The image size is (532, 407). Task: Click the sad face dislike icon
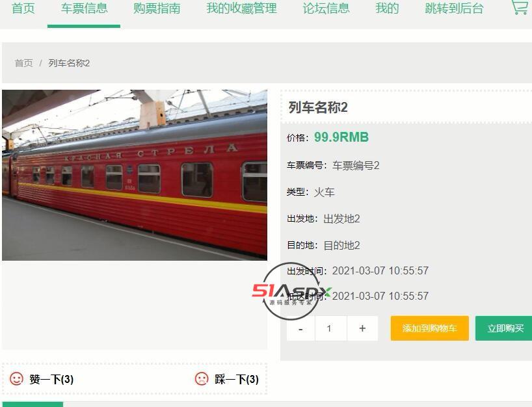[202, 379]
